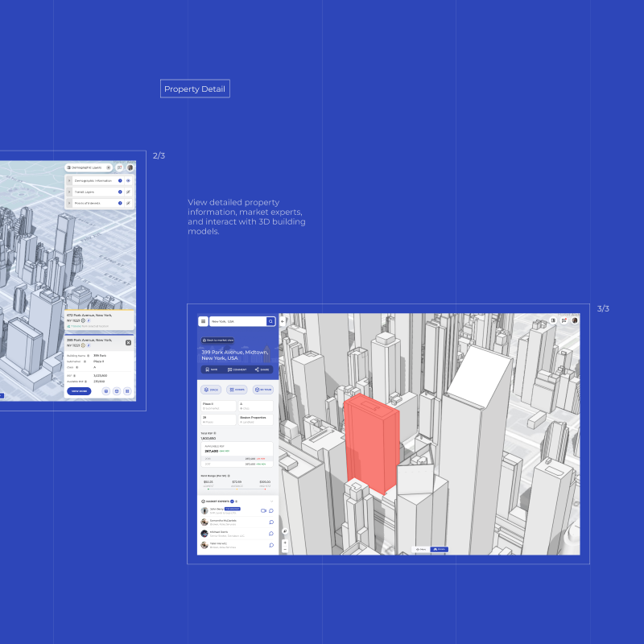Select the highlighted red building on the map
644x644 pixels.
coord(372,443)
